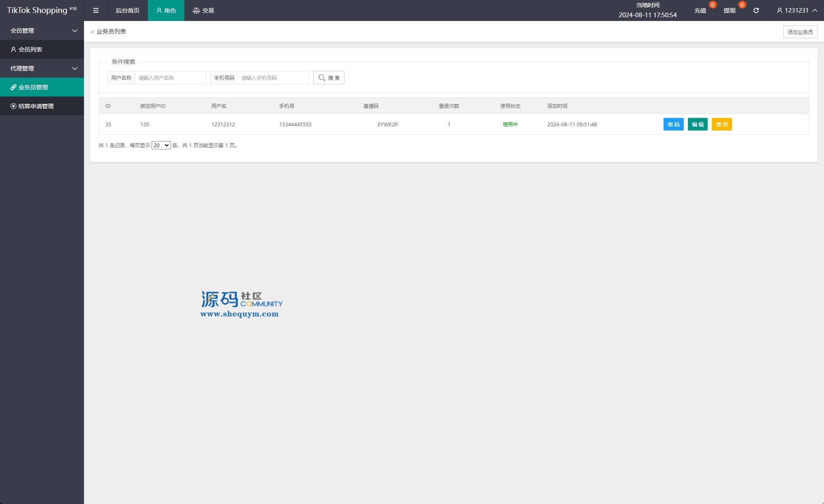
Task: Click the TikTok Shopping logo title
Action: [x=42, y=10]
